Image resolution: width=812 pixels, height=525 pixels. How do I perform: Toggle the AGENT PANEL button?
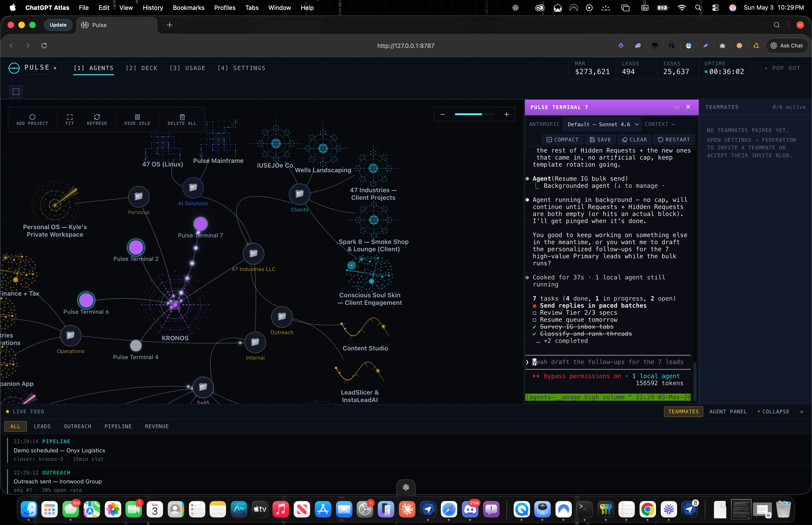click(728, 412)
